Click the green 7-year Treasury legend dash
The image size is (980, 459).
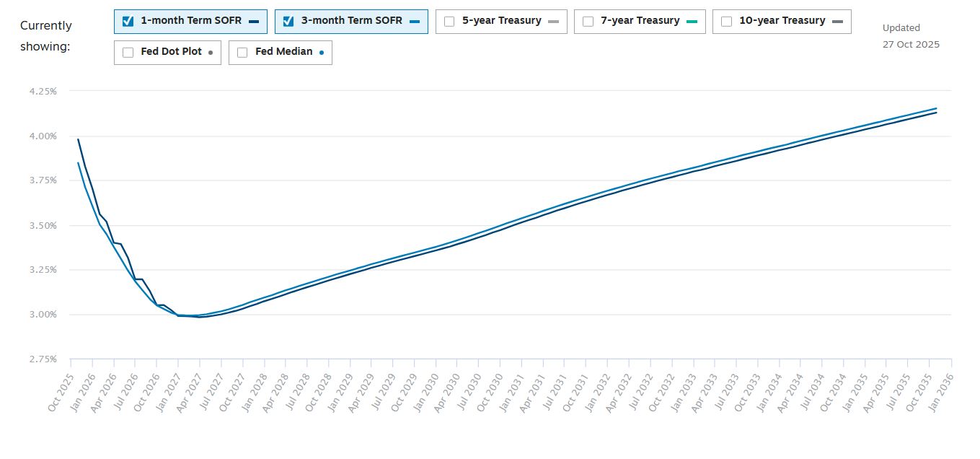(x=692, y=22)
